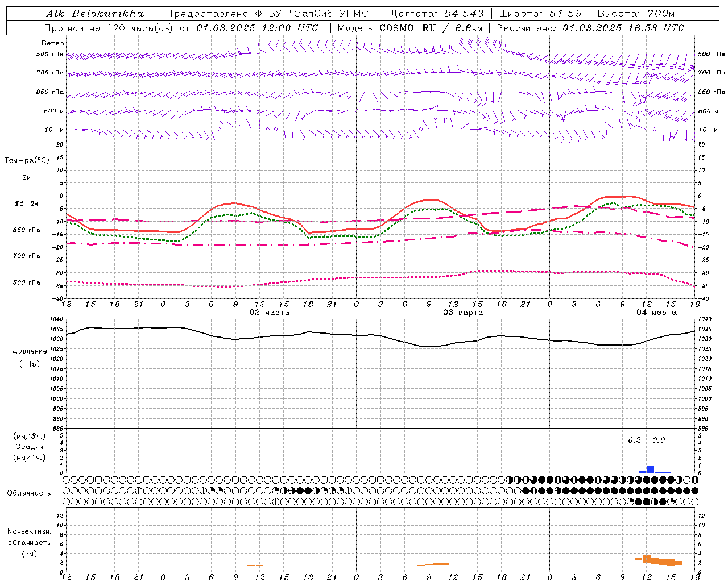Click the station name Alk_Belokurikha

[x=95, y=14]
